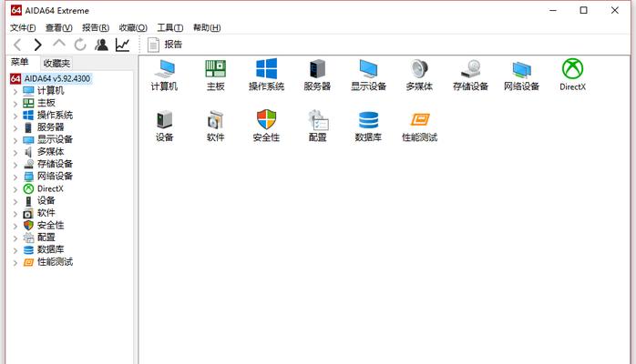Viewport: 636px width, 364px height.
Task: Select 网络设备 in the left tree
Action: tap(55, 177)
